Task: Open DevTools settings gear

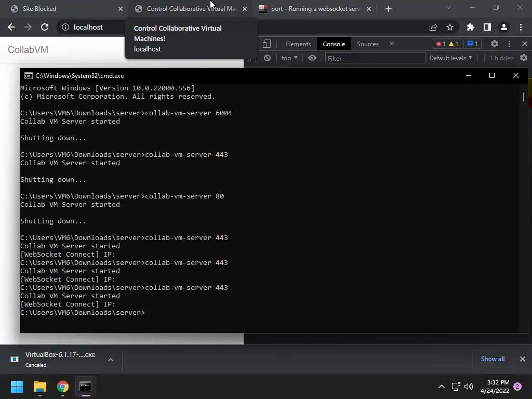Action: coord(495,44)
